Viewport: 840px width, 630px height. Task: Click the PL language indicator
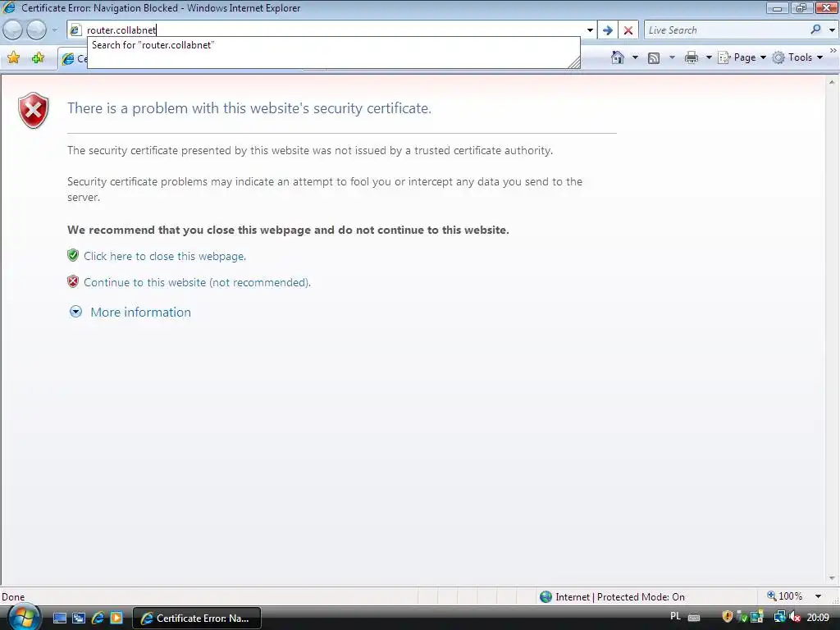(676, 617)
